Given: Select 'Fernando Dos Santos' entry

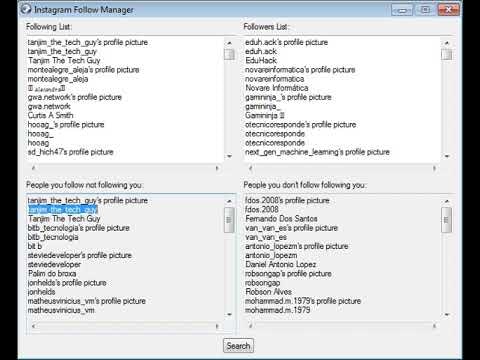Looking at the screenshot, I should pyautogui.click(x=281, y=219).
